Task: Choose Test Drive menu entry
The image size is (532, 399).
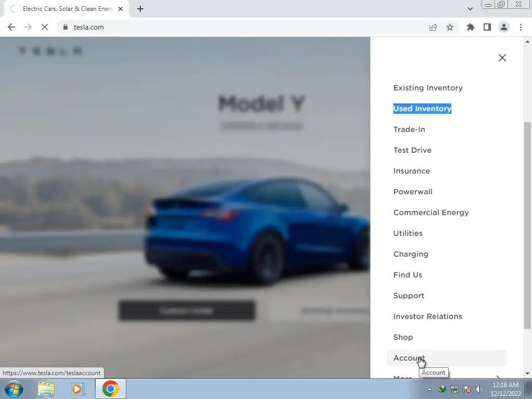Action: [412, 150]
